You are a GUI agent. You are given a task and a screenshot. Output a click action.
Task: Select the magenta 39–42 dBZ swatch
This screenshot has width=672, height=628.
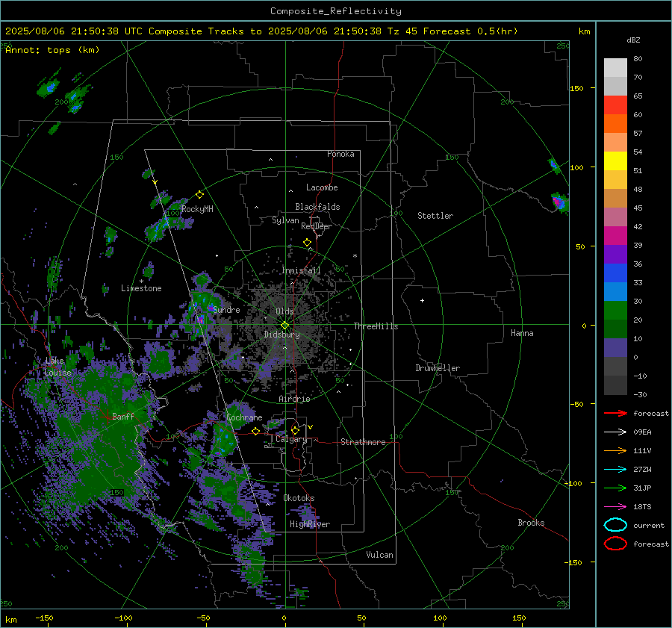(615, 236)
